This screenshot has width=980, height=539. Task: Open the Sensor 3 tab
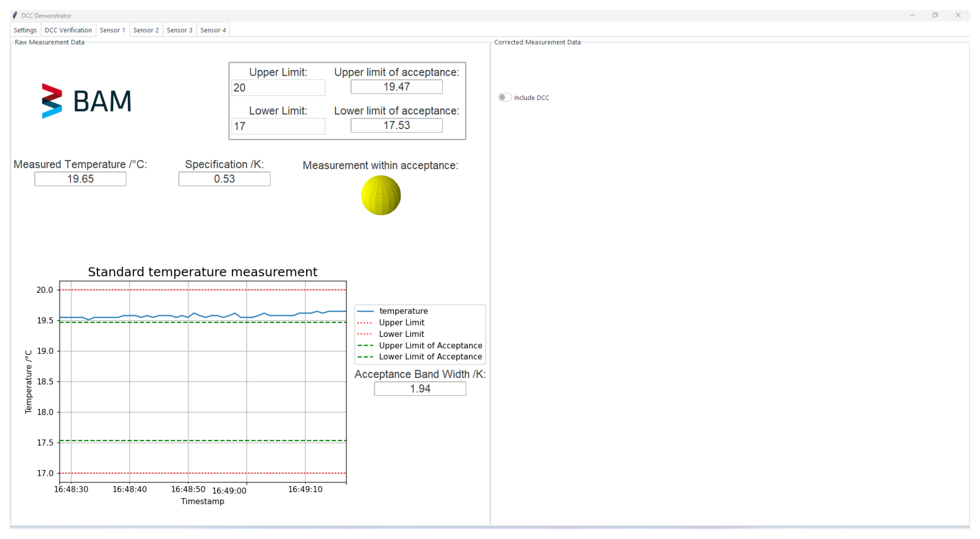coord(179,30)
